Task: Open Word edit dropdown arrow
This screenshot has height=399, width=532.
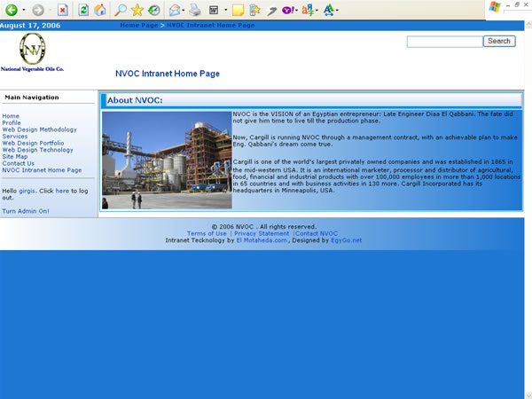Action: tap(225, 10)
